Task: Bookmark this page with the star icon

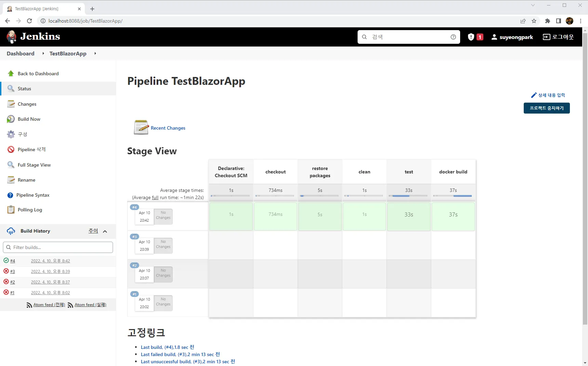Action: pos(534,21)
